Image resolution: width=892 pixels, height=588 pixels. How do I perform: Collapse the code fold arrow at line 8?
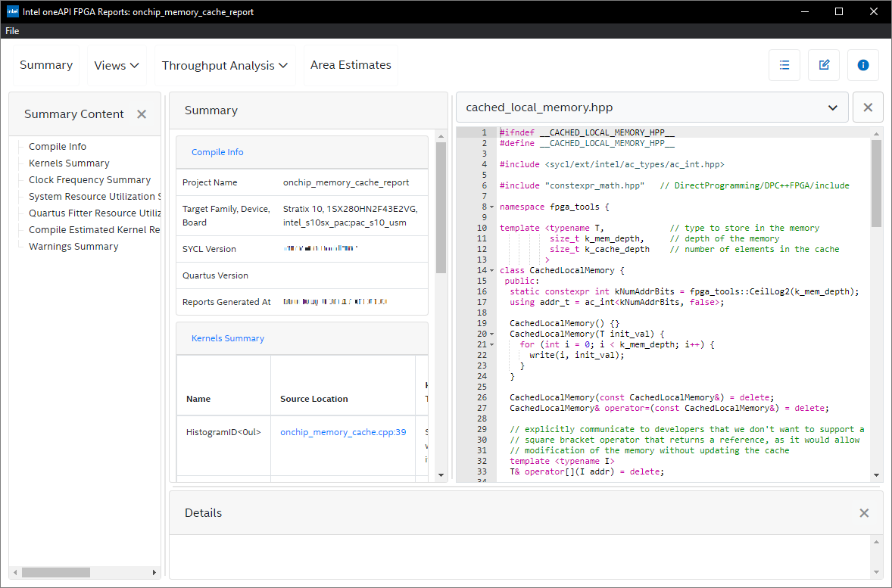coord(492,207)
